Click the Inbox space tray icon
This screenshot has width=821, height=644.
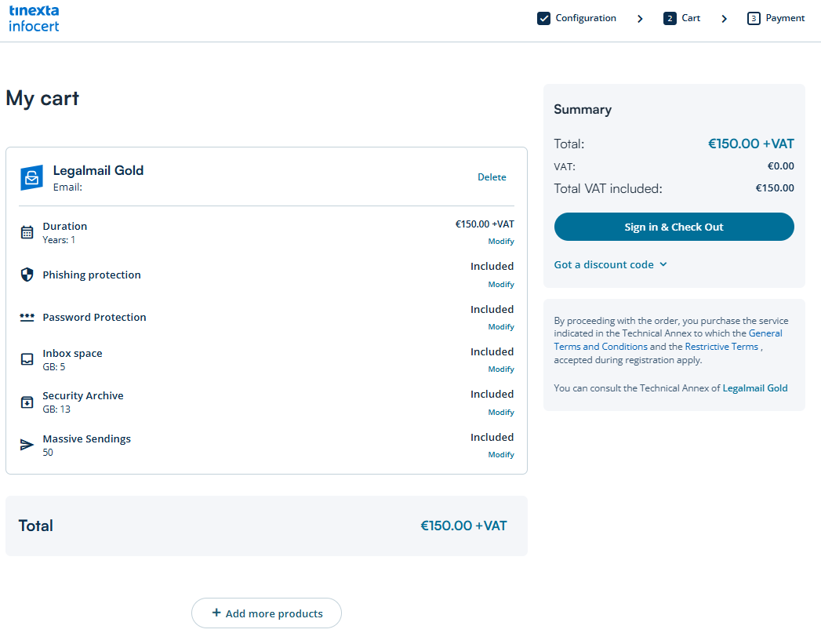pos(27,359)
